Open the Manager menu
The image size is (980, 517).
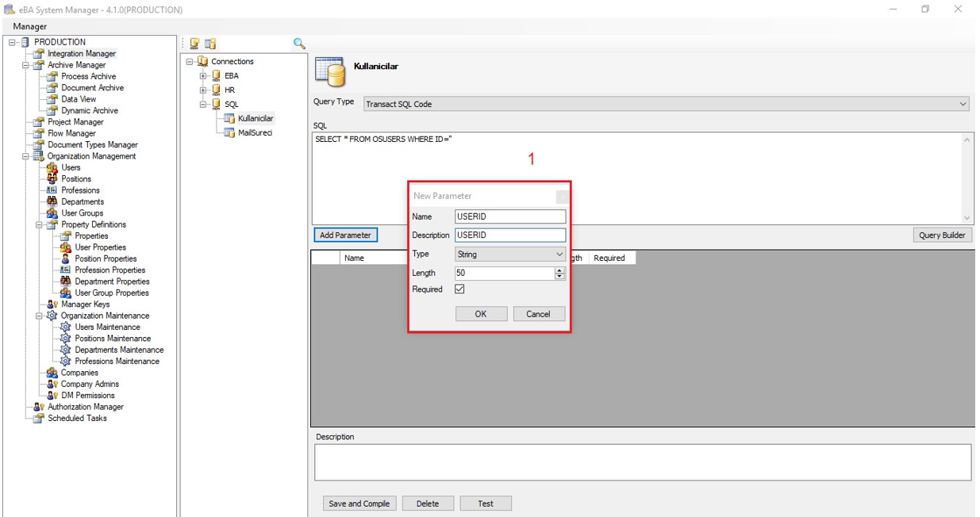point(30,26)
